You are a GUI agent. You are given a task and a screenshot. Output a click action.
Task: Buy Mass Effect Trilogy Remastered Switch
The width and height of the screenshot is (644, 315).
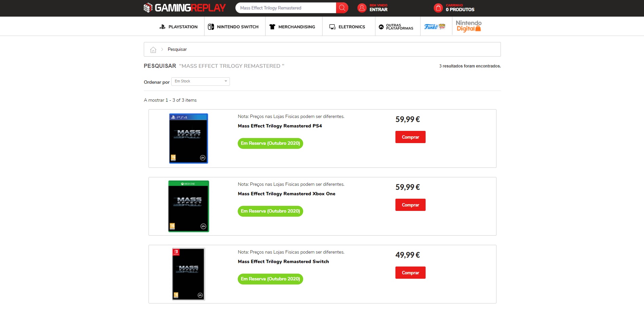410,273
